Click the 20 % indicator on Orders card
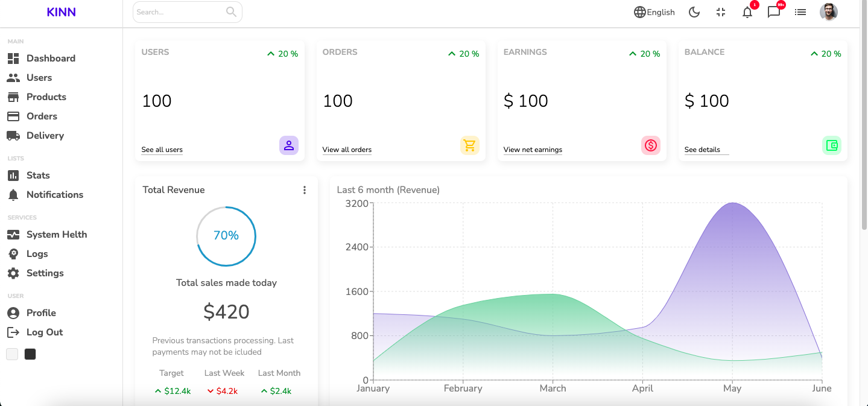The image size is (868, 406). pyautogui.click(x=463, y=54)
